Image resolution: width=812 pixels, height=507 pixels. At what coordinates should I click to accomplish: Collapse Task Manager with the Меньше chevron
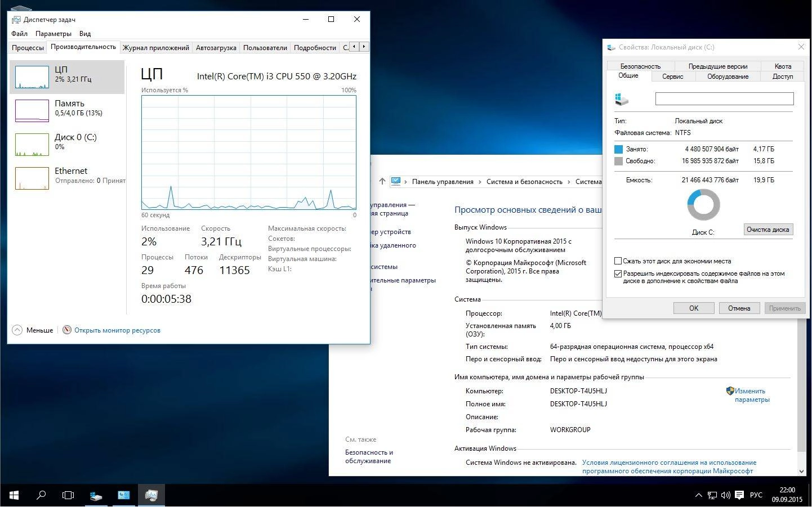tap(17, 330)
